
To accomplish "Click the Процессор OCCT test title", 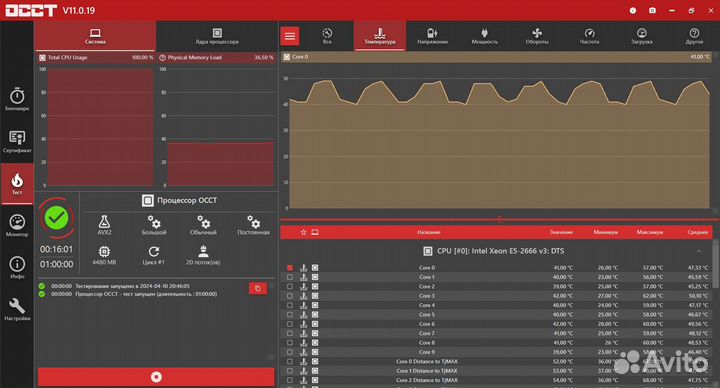I will coord(180,200).
